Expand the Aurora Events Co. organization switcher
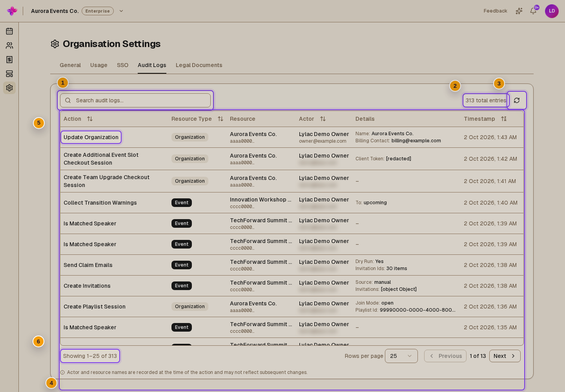This screenshot has height=392, width=565. click(121, 11)
